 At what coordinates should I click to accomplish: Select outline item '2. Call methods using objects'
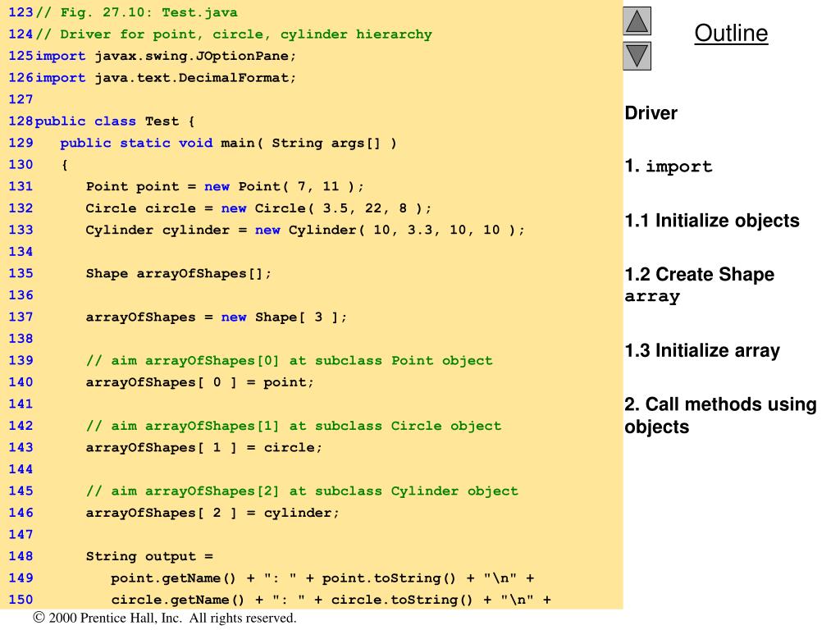(x=720, y=415)
